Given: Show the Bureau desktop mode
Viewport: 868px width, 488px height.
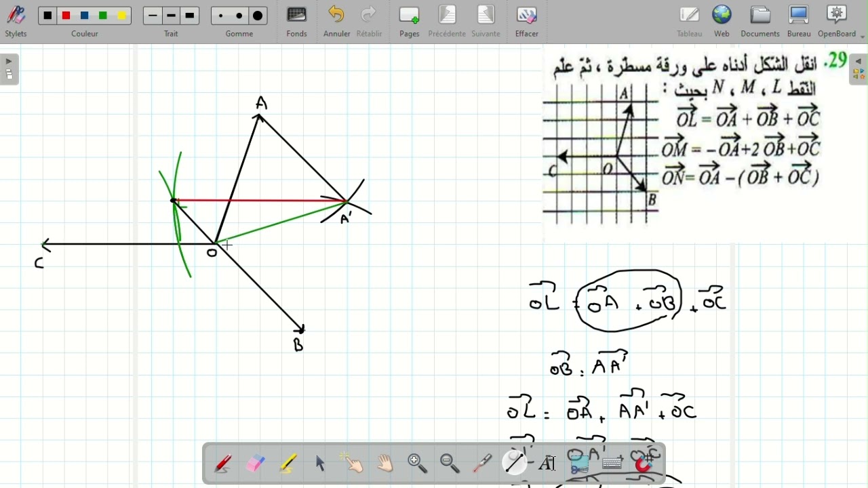Looking at the screenshot, I should coord(800,22).
